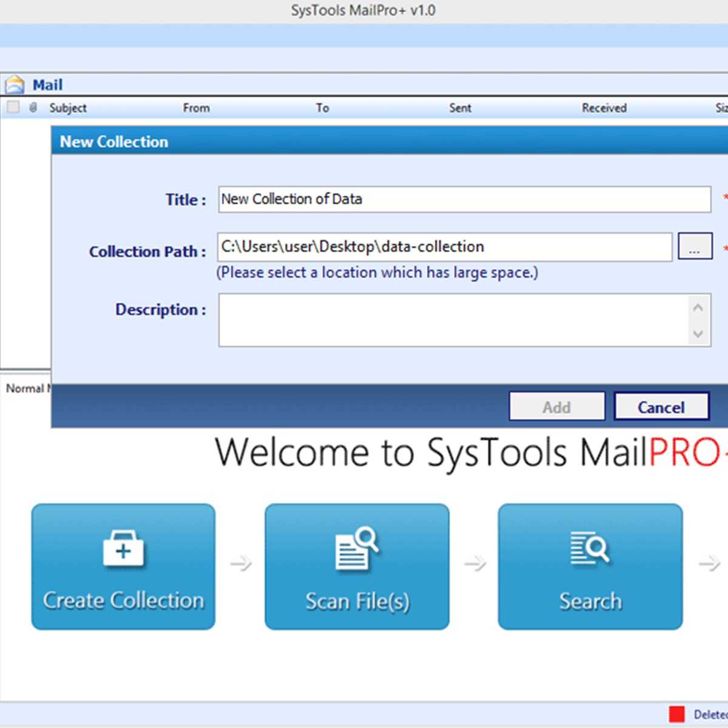Image resolution: width=728 pixels, height=728 pixels.
Task: Launch the Scan File(s) tile
Action: [357, 567]
